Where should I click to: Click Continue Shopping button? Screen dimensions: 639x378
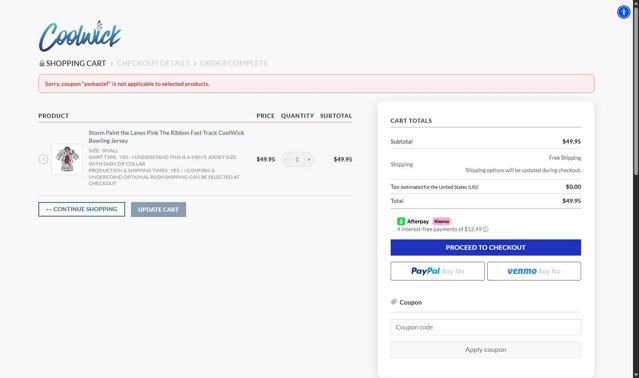pos(82,209)
